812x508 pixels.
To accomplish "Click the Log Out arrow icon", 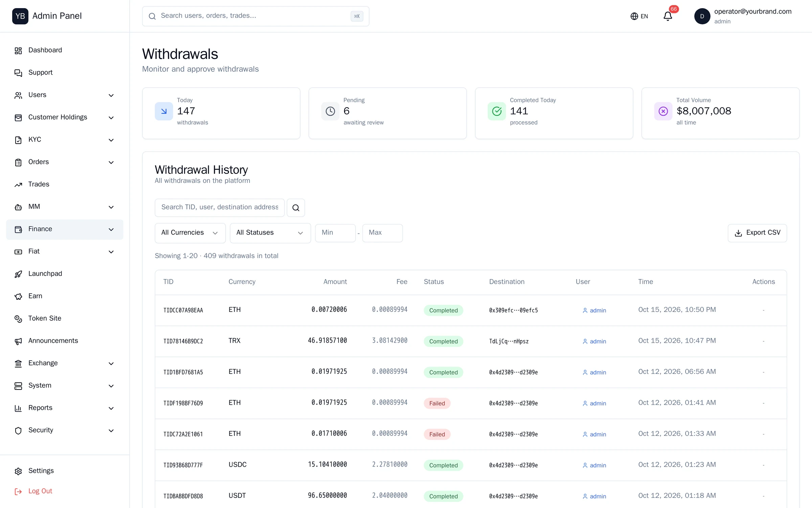I will pos(18,491).
